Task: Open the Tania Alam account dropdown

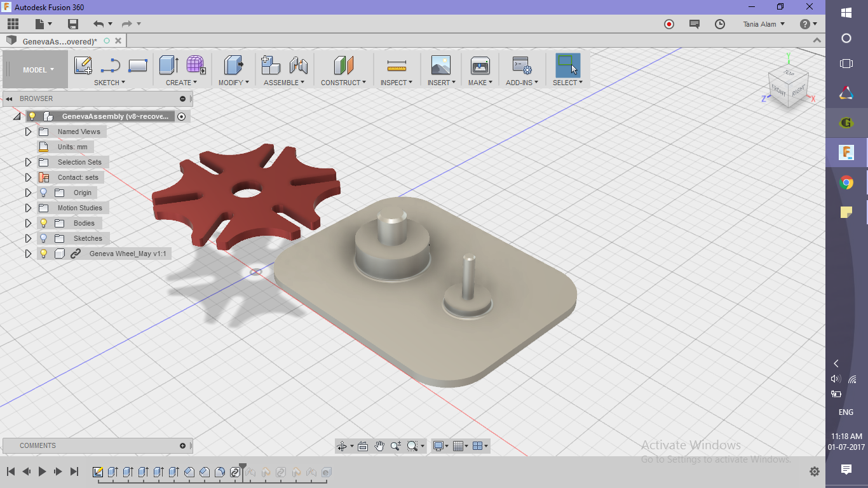Action: [764, 24]
